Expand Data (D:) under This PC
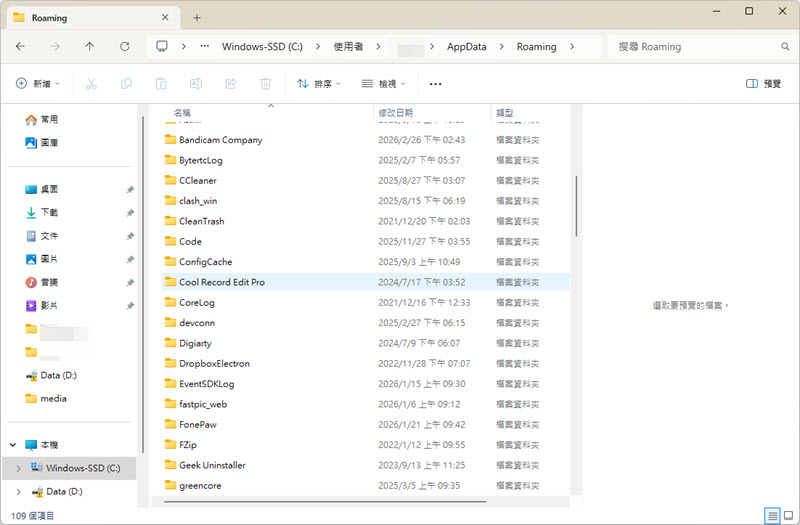The height and width of the screenshot is (525, 800). point(18,492)
